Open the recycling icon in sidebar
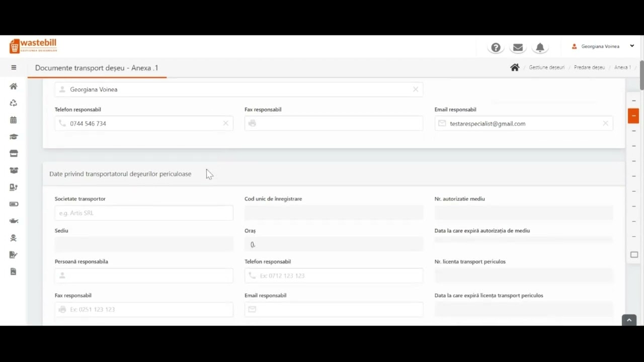This screenshot has width=644, height=362. coord(14,103)
